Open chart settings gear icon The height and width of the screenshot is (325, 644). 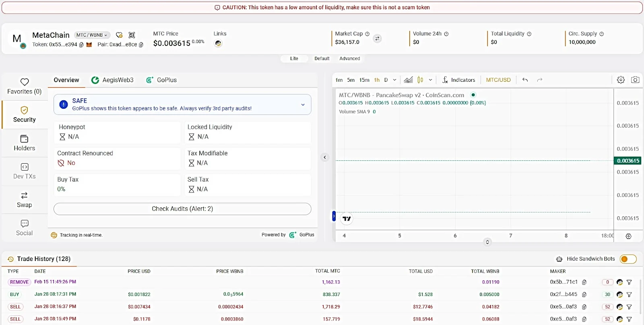pos(621,80)
